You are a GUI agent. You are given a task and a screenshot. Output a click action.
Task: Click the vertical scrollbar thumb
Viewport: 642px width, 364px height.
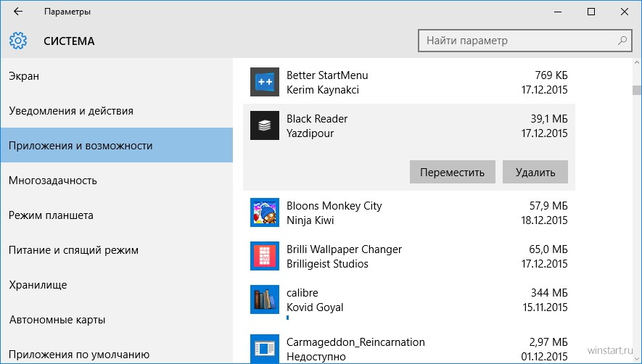636,90
